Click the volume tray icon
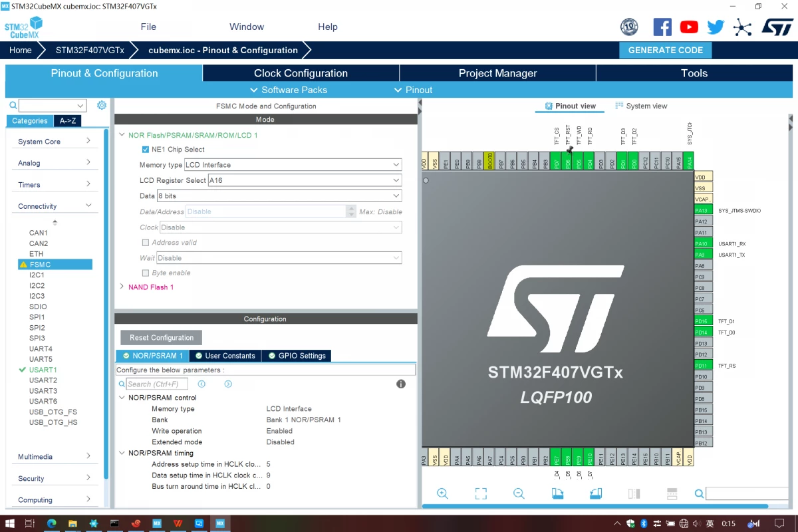 point(698,523)
